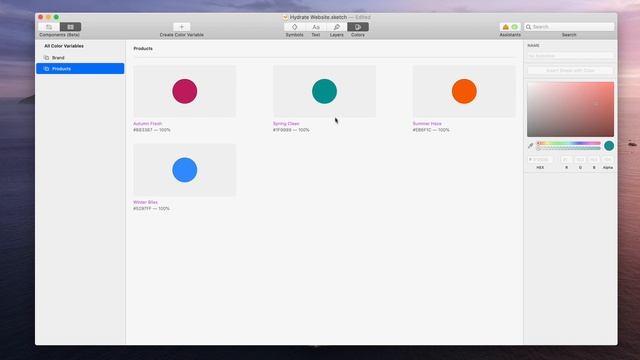Click the Name field in inspector
The image size is (640, 360).
click(x=570, y=56)
